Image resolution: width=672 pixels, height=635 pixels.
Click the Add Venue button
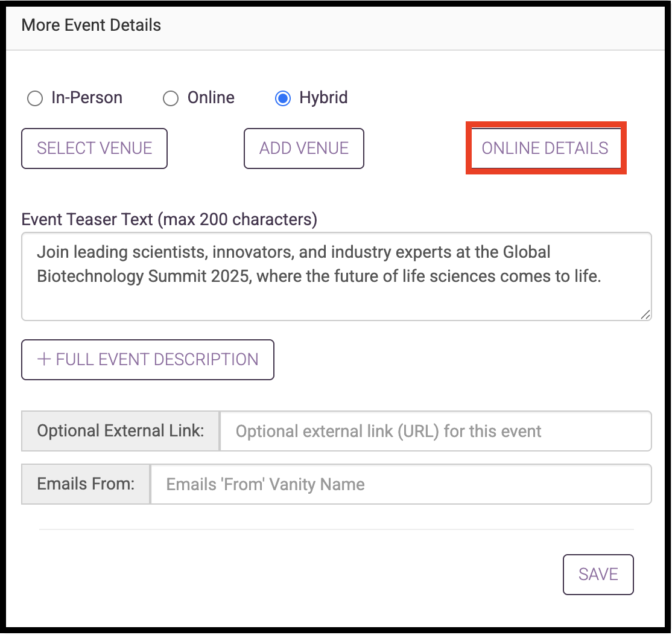pos(304,148)
